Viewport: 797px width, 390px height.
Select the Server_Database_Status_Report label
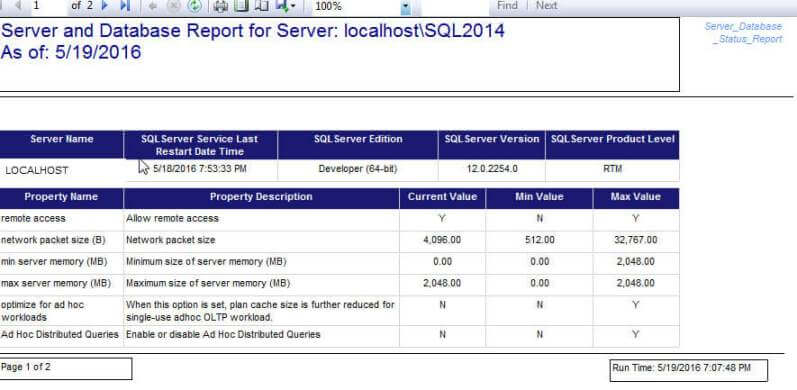point(744,33)
